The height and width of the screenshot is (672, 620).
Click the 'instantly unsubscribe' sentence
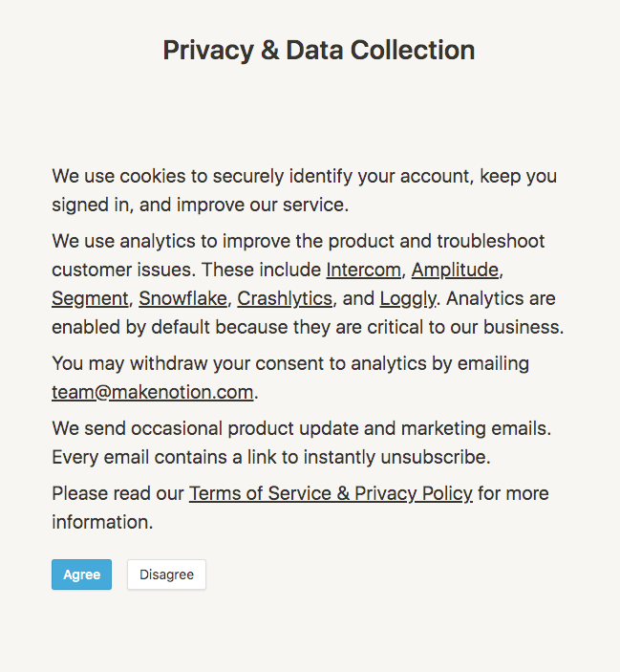271,457
